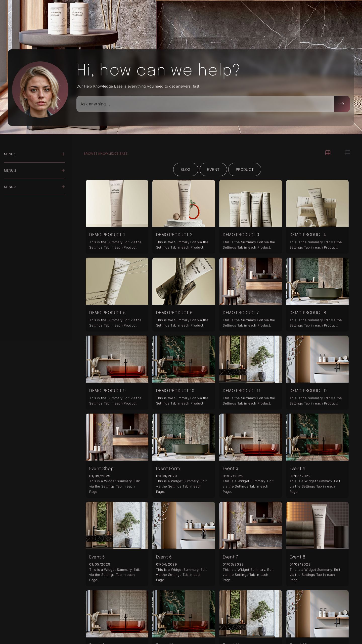Click Menu 1 label in sidebar
This screenshot has height=644, width=362.
pyautogui.click(x=10, y=154)
